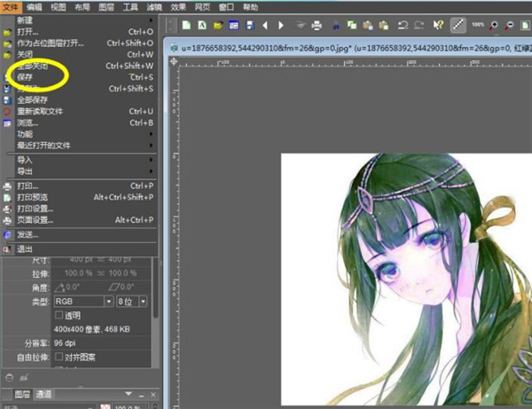Click the redo arrow toolbar icon

[419, 25]
